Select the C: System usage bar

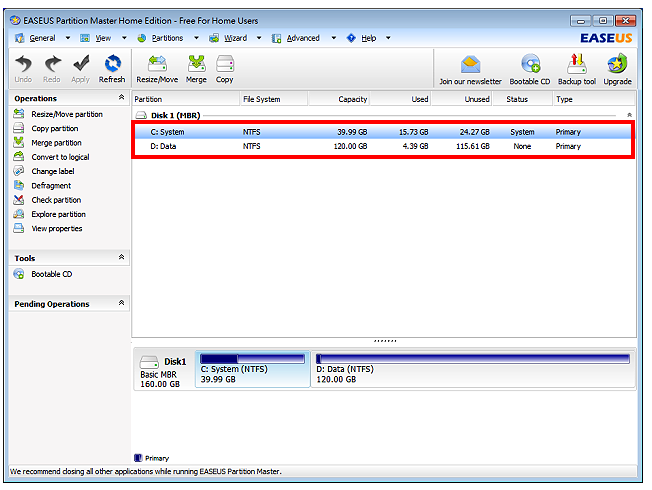point(252,359)
